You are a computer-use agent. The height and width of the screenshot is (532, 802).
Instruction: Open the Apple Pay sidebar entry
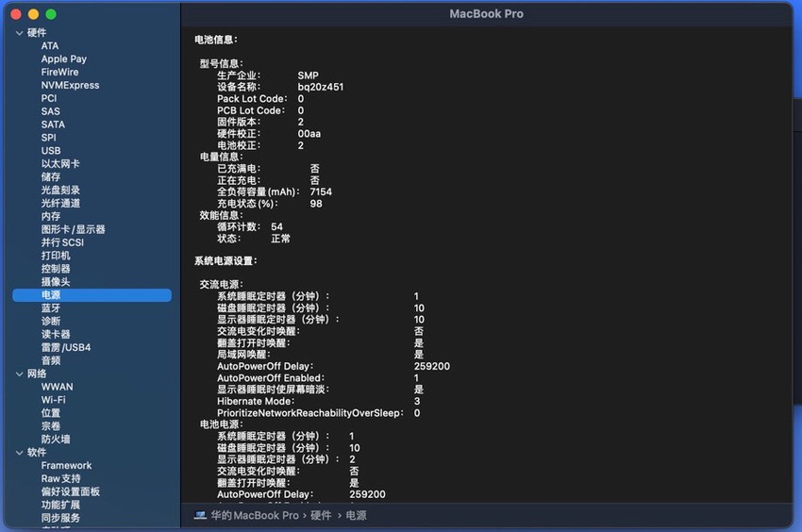click(64, 59)
